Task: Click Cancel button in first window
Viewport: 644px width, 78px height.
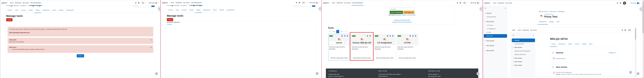Action: 9,20
